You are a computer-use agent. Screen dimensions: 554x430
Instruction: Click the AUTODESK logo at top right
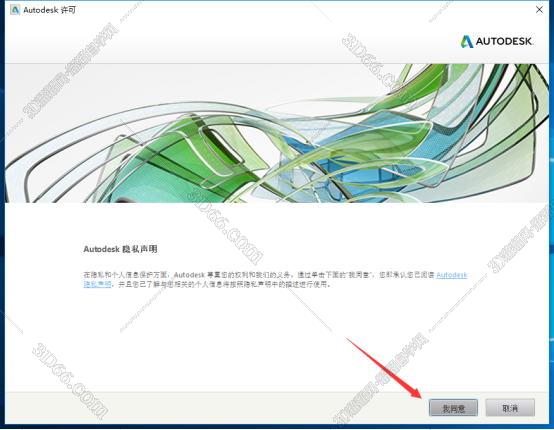pos(496,41)
